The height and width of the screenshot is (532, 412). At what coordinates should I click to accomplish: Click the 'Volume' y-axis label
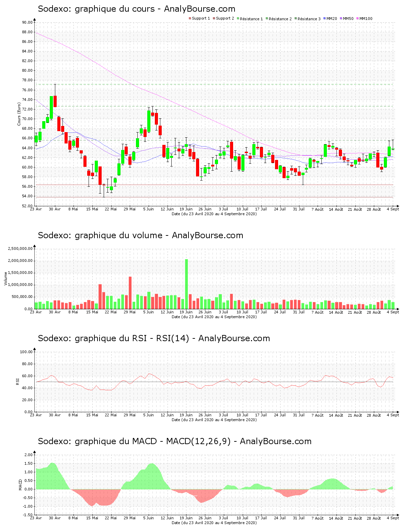coord(5,279)
